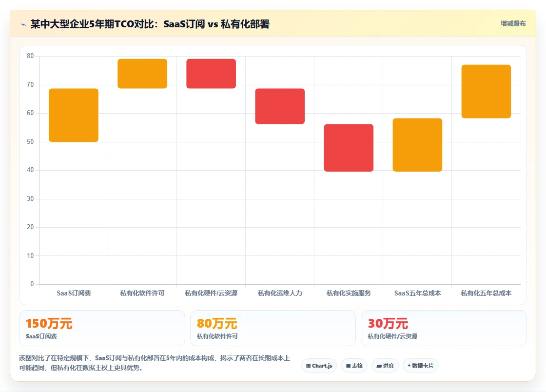Click the y-axis value 50

[x=30, y=142]
